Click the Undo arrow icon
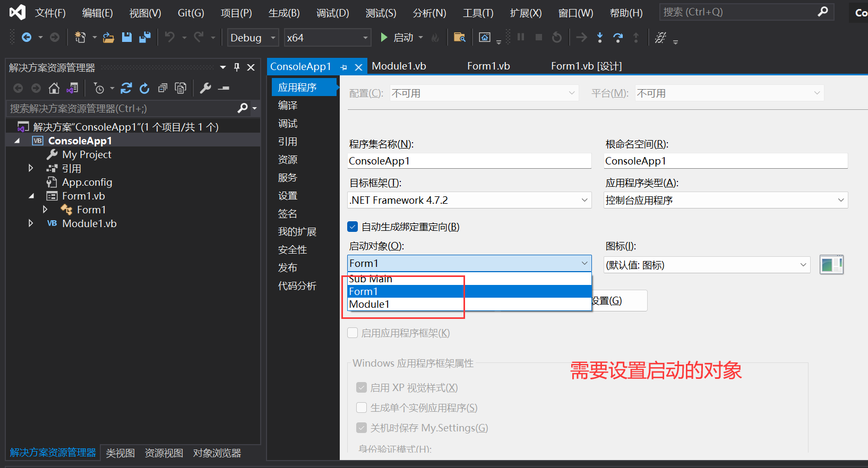 coord(170,37)
